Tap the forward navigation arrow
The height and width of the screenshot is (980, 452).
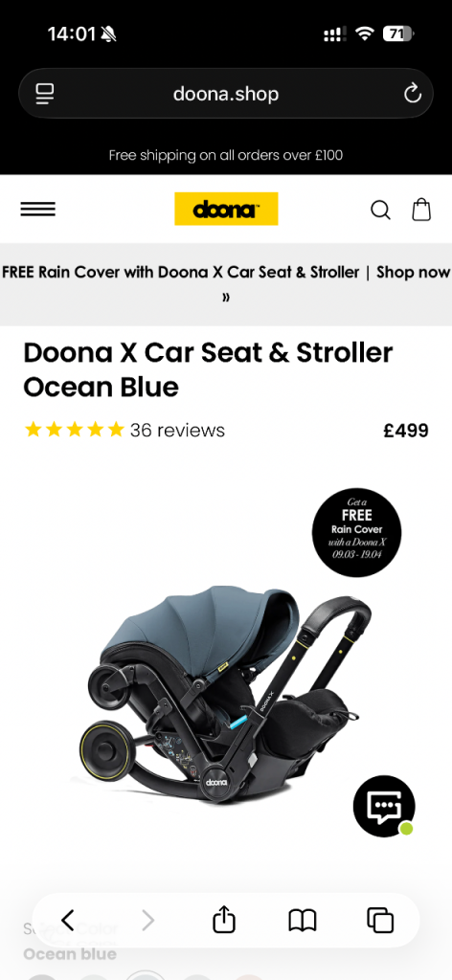coord(147,920)
